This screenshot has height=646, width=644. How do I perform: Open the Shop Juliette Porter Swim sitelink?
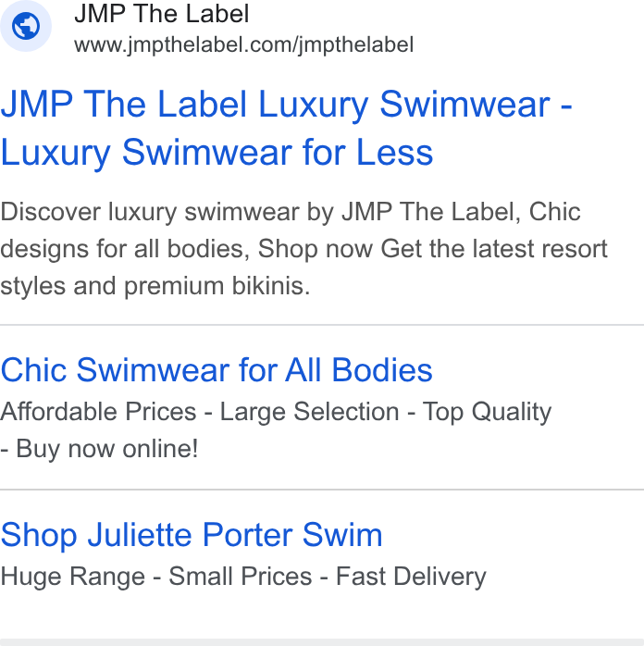click(192, 535)
